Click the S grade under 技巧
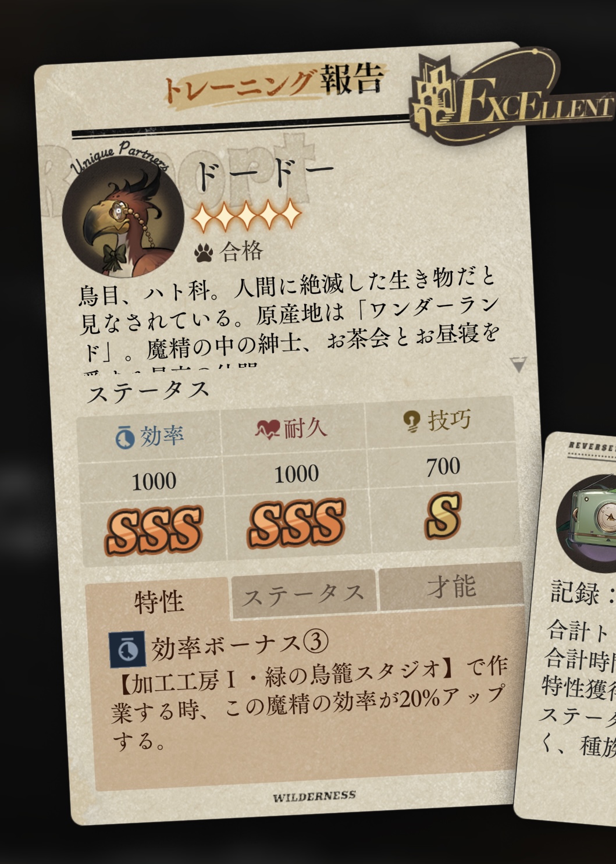This screenshot has width=616, height=864. click(x=443, y=515)
